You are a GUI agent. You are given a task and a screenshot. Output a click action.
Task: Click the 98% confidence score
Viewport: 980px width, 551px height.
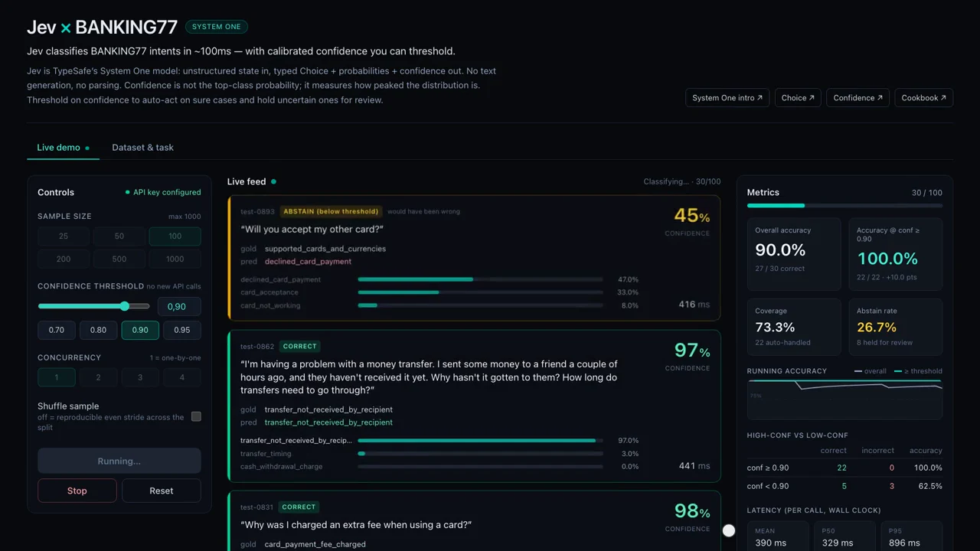[691, 511]
